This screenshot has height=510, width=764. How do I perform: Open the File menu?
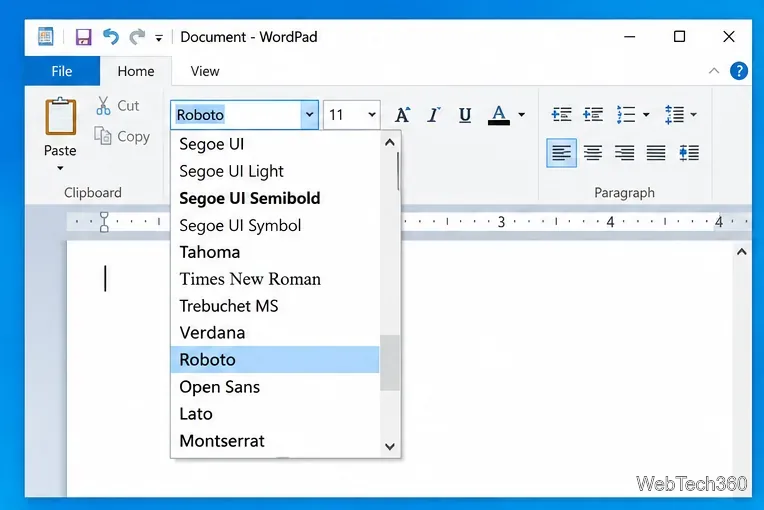click(x=62, y=71)
